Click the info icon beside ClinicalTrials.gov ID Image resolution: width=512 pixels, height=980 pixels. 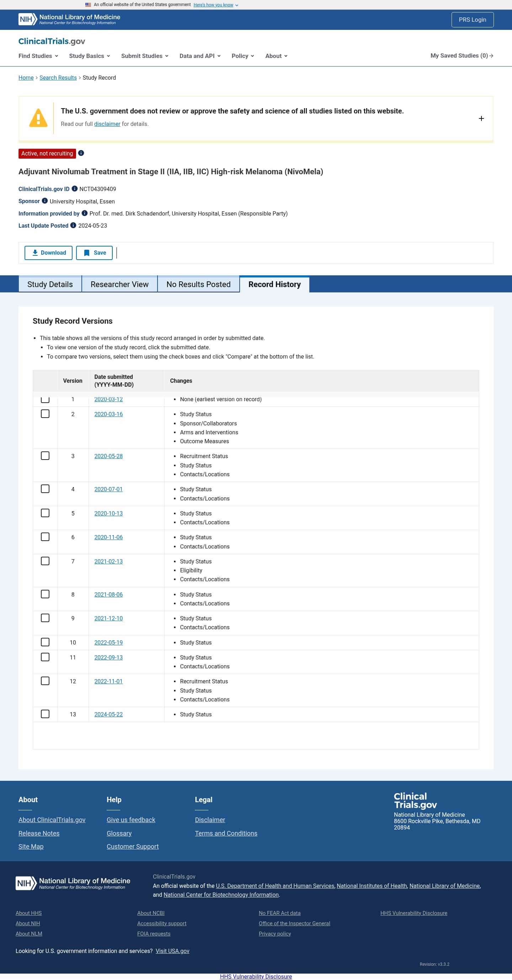pos(75,188)
